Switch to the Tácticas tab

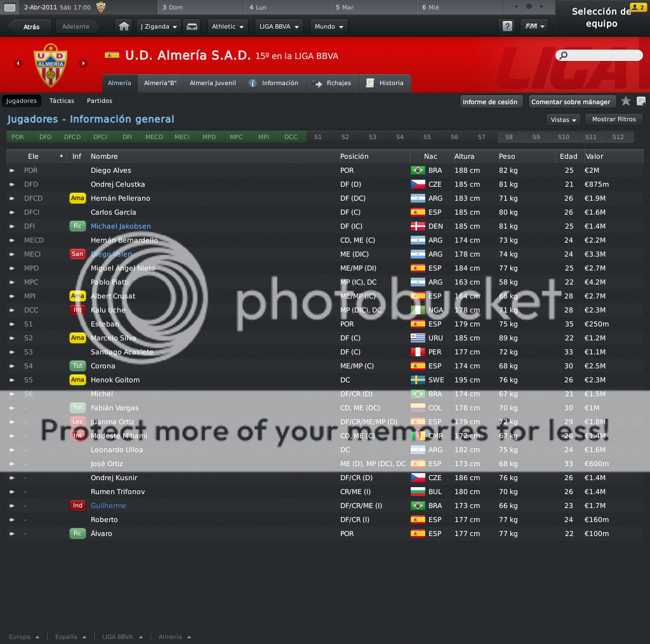pos(62,101)
